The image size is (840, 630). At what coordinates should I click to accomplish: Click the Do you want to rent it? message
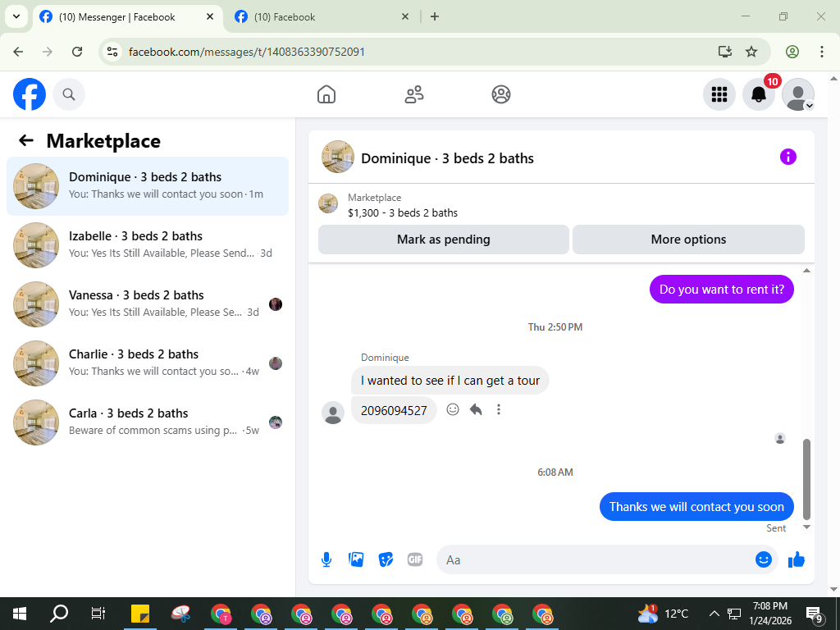722,290
